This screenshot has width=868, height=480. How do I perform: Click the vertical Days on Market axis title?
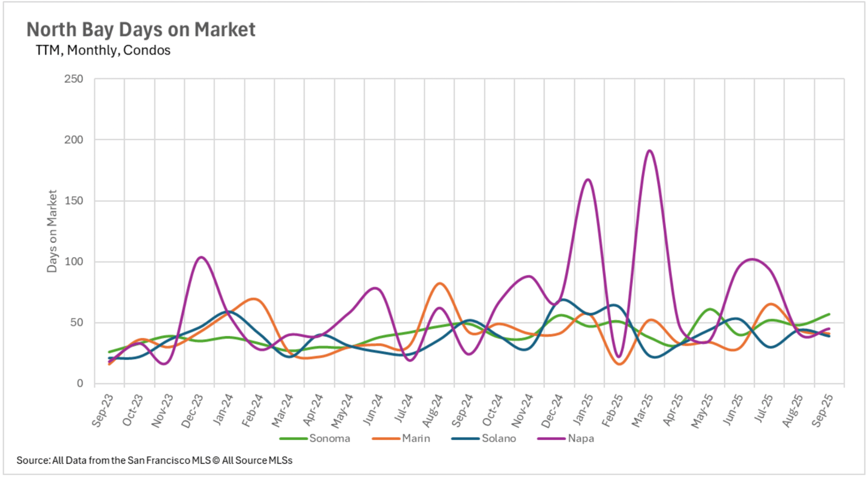(x=52, y=231)
